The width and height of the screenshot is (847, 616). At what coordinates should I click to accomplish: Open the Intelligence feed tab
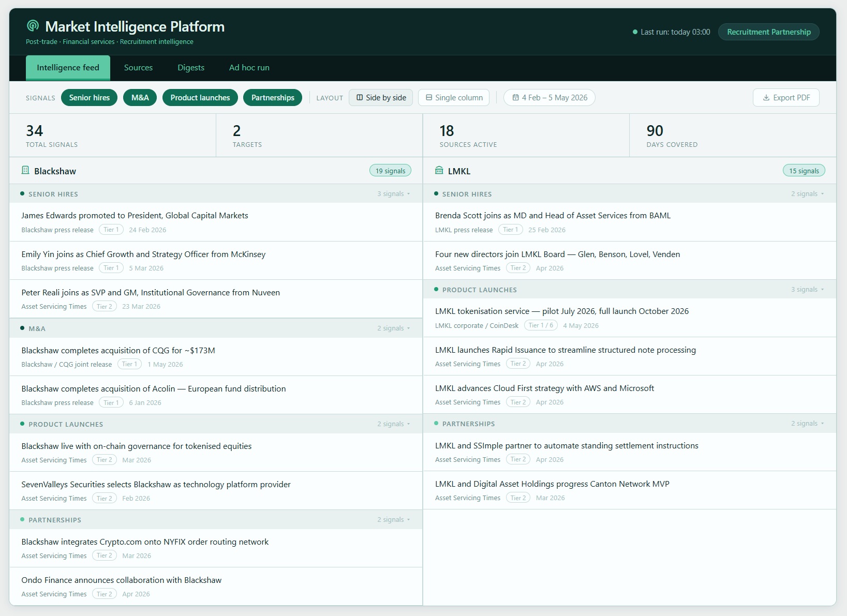coord(68,68)
